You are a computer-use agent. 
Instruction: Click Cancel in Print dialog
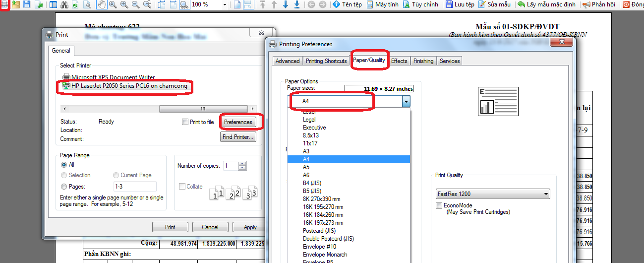[210, 227]
